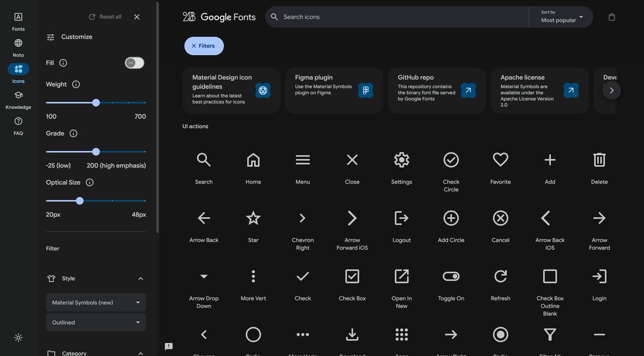Viewport: 644px width, 356px height.
Task: Click the Google Fonts logo
Action: click(219, 17)
